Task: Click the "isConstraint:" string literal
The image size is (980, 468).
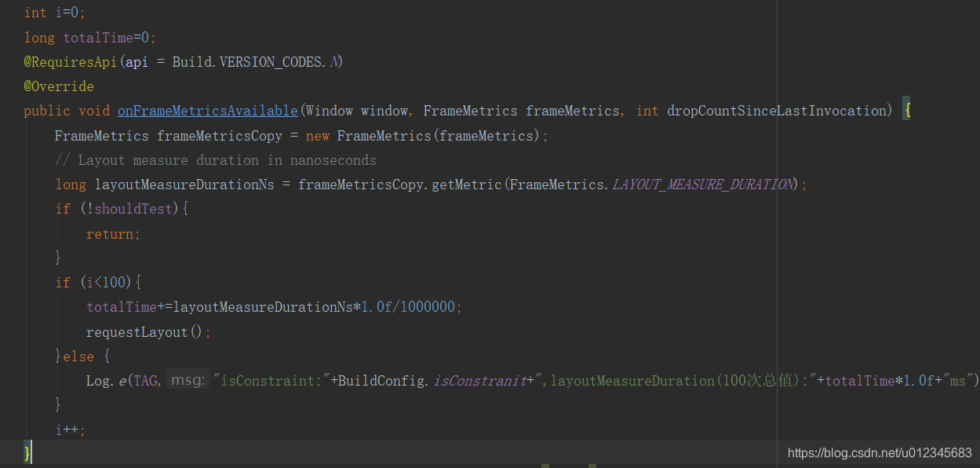Action: pos(271,381)
